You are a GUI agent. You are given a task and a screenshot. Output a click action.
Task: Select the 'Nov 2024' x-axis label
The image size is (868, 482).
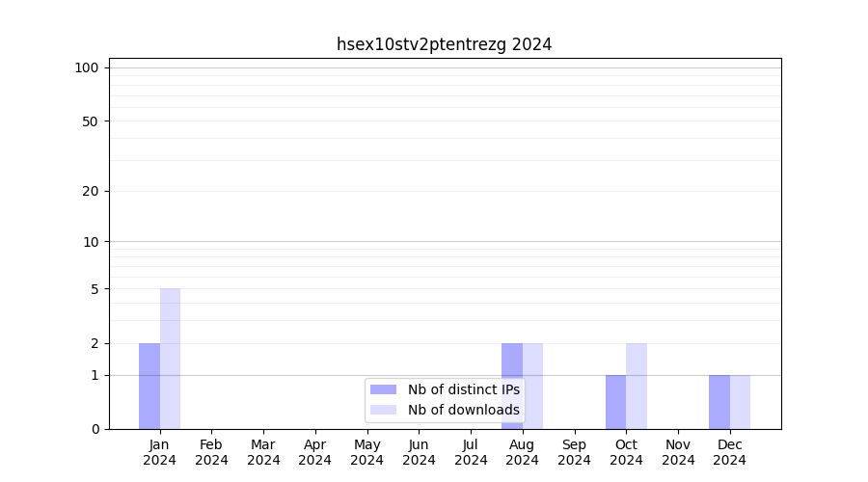[x=678, y=452]
